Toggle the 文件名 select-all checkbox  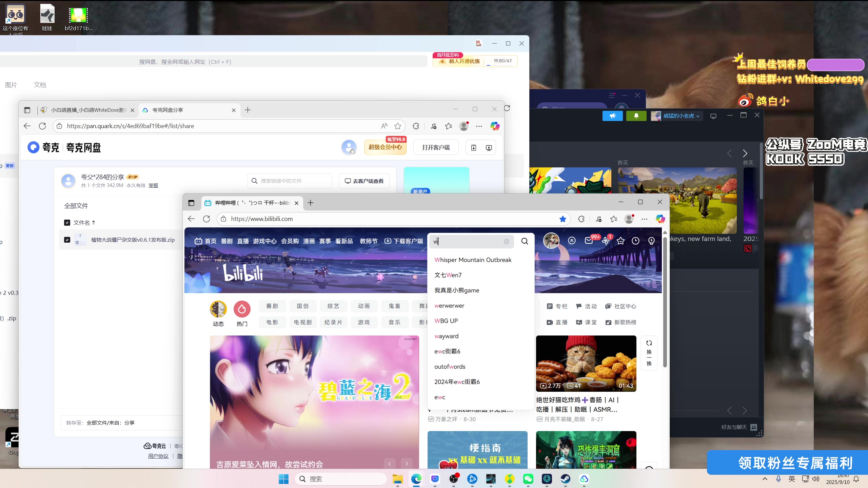click(x=67, y=223)
